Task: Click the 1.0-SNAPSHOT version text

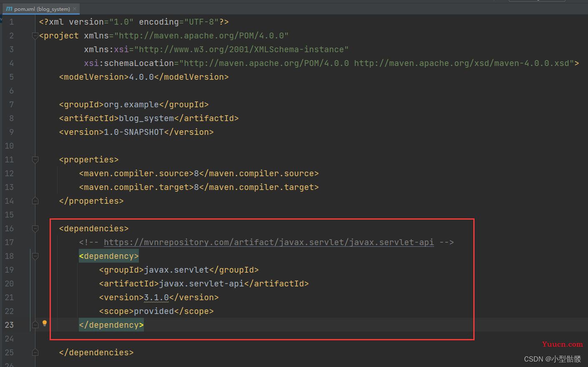Action: tap(134, 132)
